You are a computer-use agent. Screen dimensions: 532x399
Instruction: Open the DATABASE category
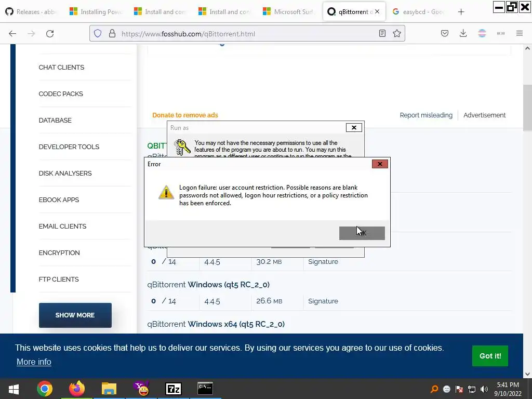55,120
